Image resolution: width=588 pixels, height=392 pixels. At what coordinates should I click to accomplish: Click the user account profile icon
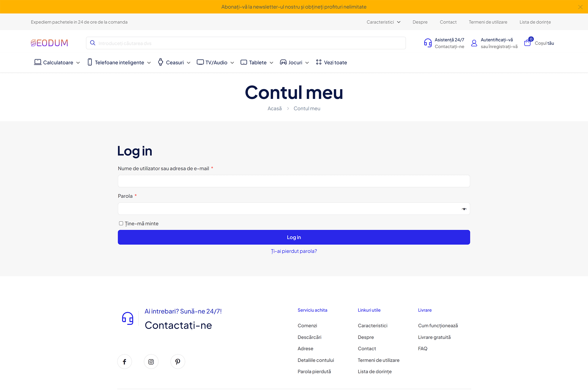(474, 43)
